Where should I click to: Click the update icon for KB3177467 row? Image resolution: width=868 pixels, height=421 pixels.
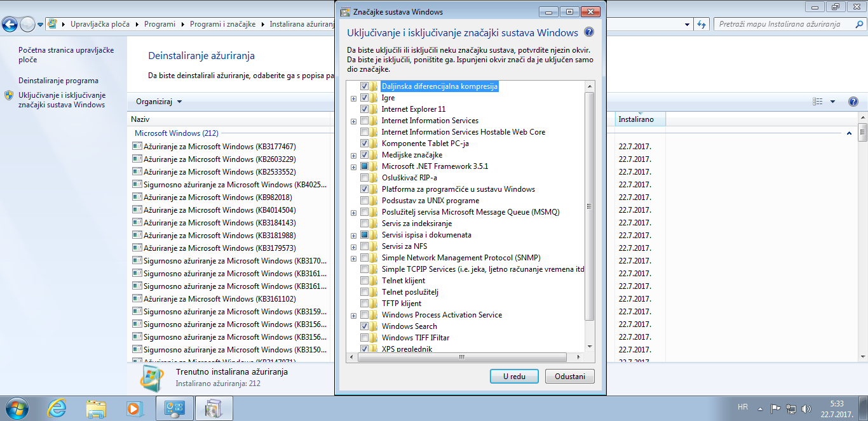coord(137,146)
